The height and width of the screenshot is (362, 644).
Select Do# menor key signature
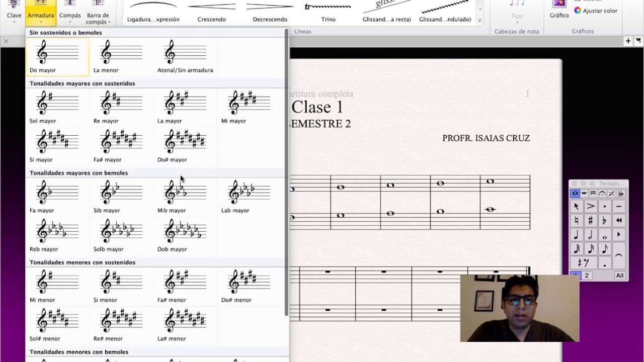(x=249, y=287)
